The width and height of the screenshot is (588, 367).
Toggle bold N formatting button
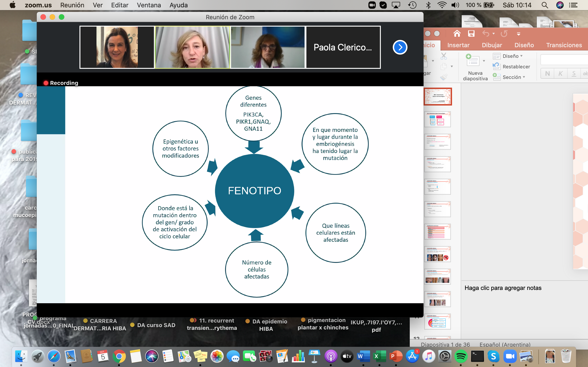pyautogui.click(x=547, y=73)
